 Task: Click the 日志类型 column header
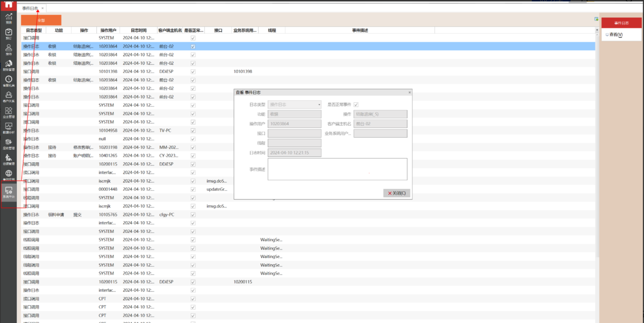click(34, 30)
